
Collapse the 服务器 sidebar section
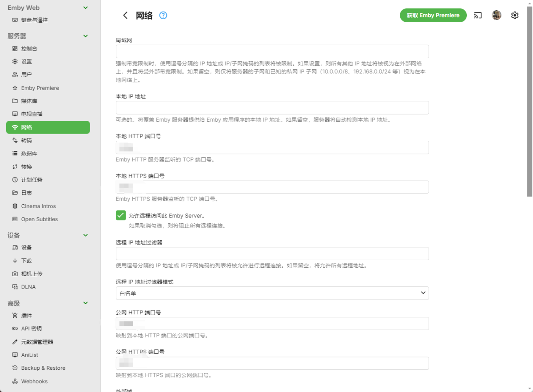tap(85, 36)
